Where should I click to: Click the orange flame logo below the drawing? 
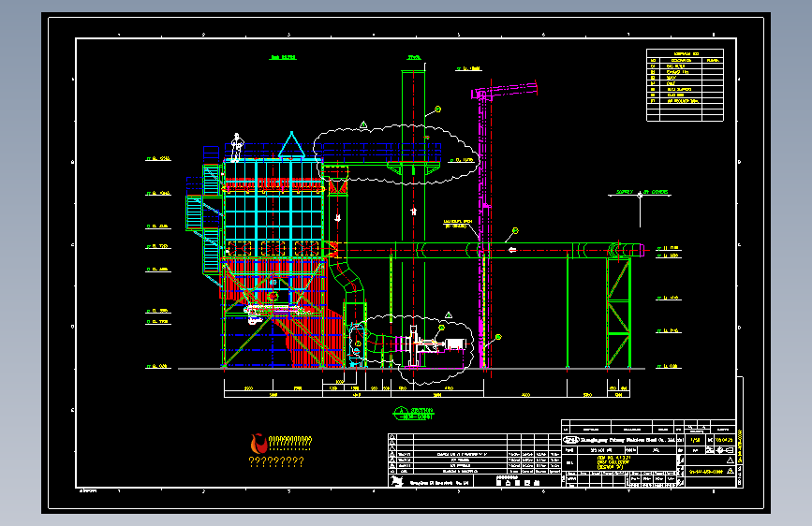point(258,444)
